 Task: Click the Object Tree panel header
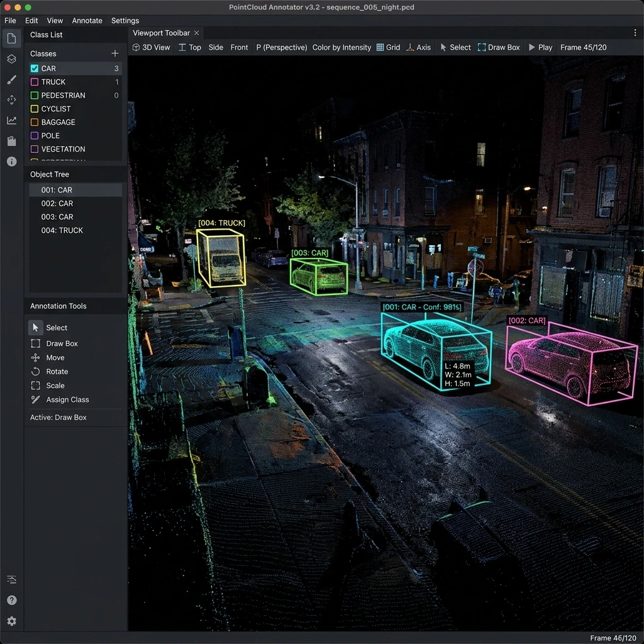click(x=49, y=175)
